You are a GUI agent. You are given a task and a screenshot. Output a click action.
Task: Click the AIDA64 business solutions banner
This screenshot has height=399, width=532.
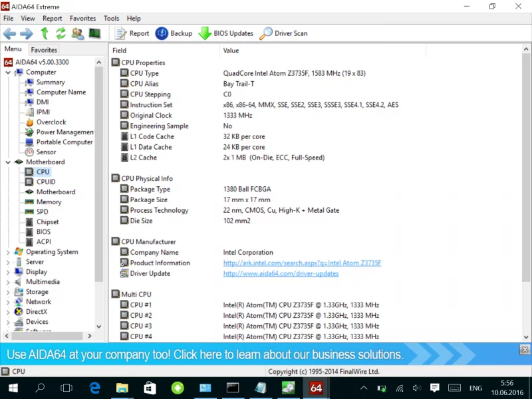coord(205,354)
